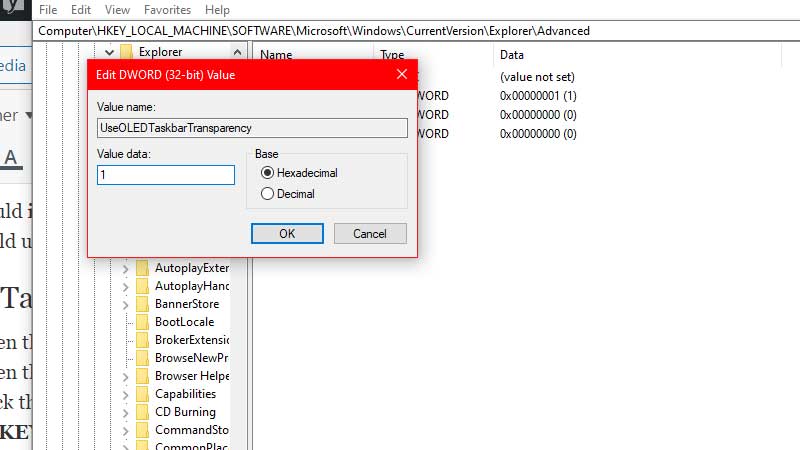Select the Decimal base option
Screen dimensions: 800x450
pyautogui.click(x=288, y=194)
